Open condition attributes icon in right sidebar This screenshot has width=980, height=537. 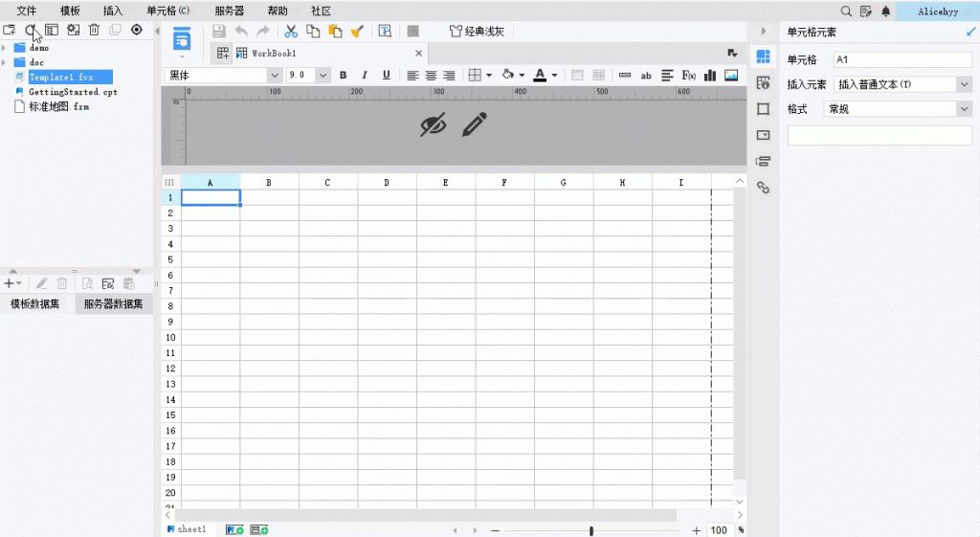(x=763, y=161)
